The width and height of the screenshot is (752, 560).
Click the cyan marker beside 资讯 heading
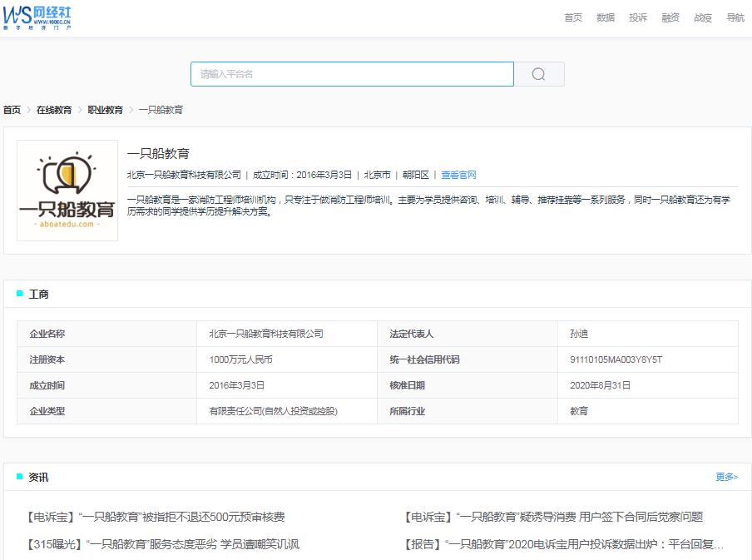pyautogui.click(x=18, y=476)
